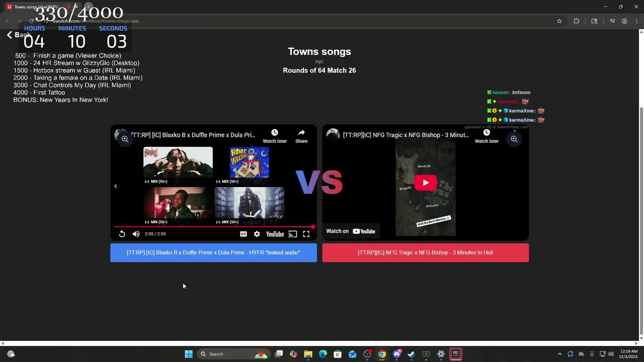The image size is (644, 362).
Task: Open left video settings gear
Action: tap(257, 234)
